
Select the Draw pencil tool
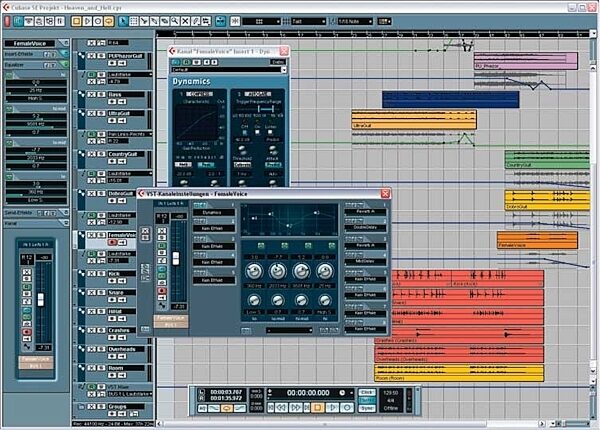[x=196, y=21]
